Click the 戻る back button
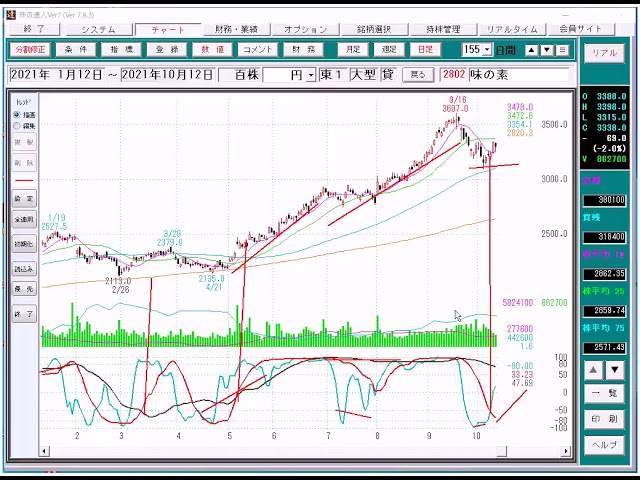Screen dimensions: 640x480 pyautogui.click(x=418, y=75)
